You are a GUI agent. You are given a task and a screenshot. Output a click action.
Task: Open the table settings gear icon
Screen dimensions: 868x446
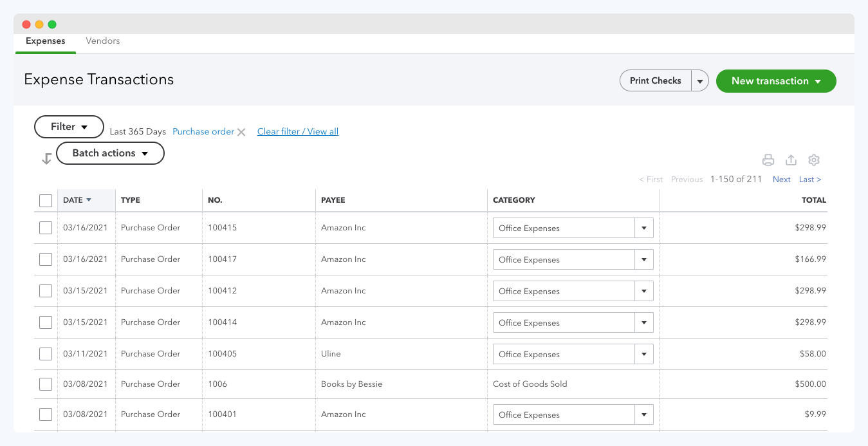[814, 160]
